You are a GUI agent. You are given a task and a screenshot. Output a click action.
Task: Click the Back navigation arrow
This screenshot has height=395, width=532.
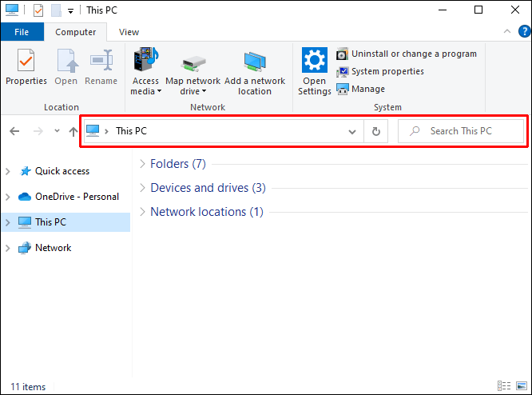(14, 131)
